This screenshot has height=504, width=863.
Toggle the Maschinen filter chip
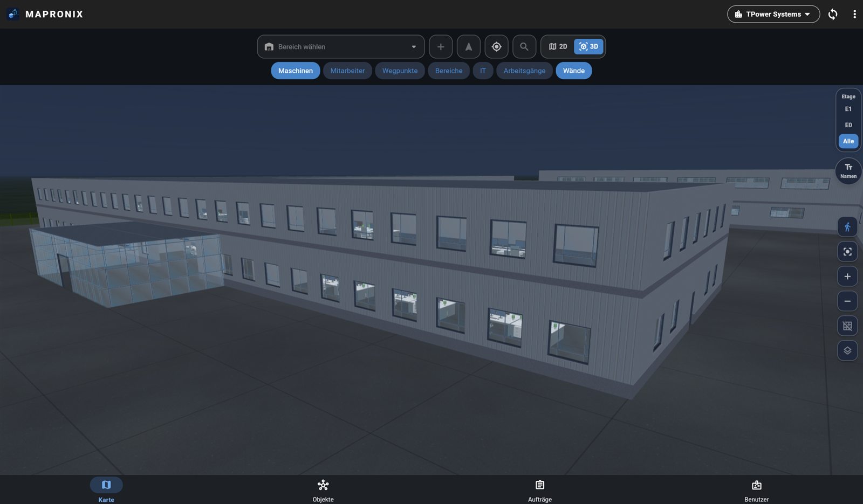[296, 71]
